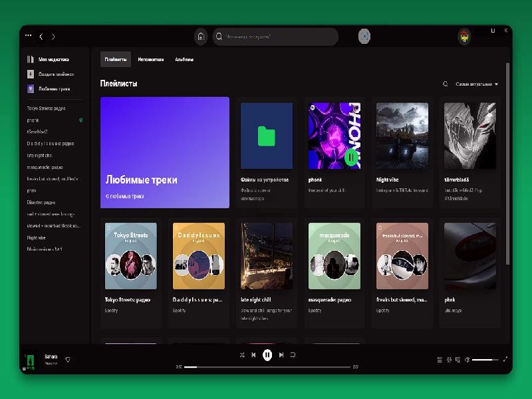The width and height of the screenshot is (532, 399).
Task: Click the Night vibe title text
Action: coord(388,180)
